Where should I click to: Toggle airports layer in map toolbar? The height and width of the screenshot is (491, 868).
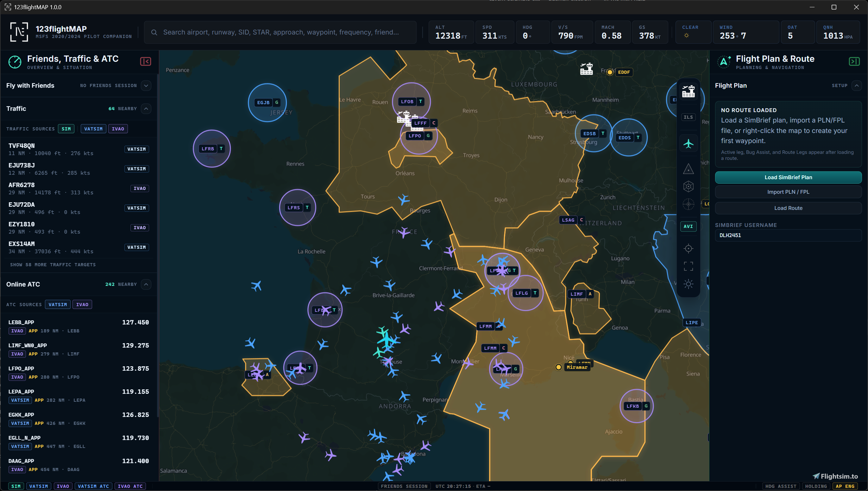click(688, 91)
